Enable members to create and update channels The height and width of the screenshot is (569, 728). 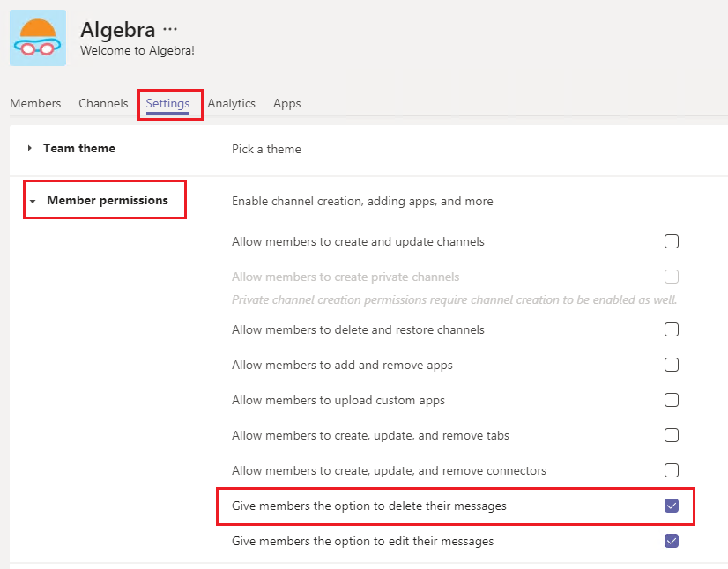click(672, 241)
